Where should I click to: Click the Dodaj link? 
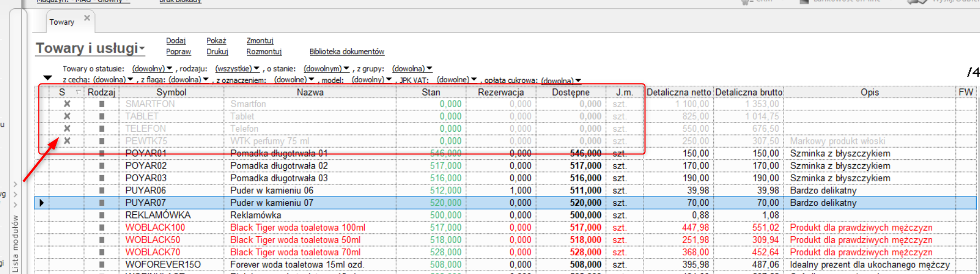click(x=176, y=41)
